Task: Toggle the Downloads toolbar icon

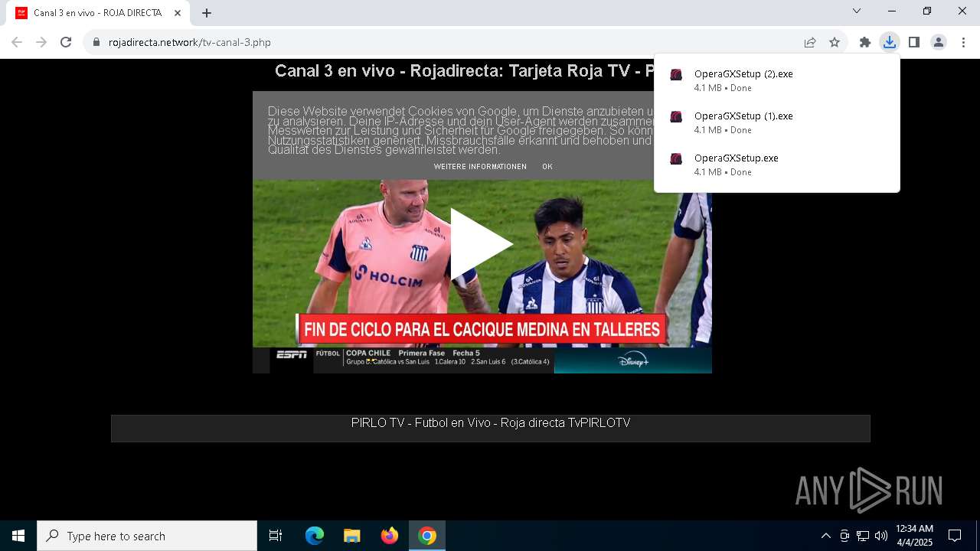Action: coord(890,42)
